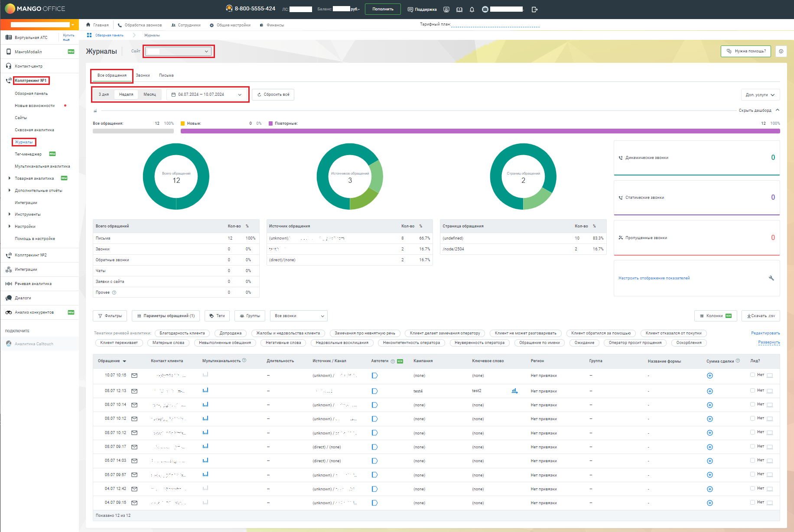Click help icon next to Прочее
The height and width of the screenshot is (532, 794).
coord(114,292)
